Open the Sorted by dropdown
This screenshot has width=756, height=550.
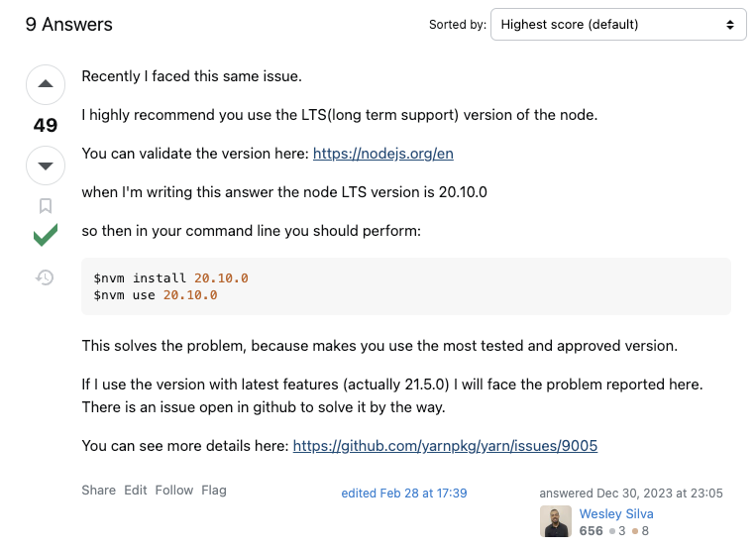[618, 25]
